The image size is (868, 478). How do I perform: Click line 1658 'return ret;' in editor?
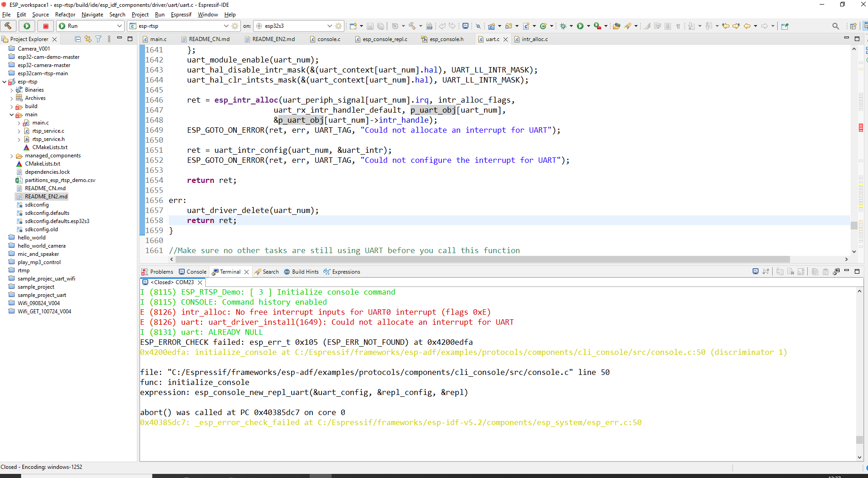tap(212, 220)
